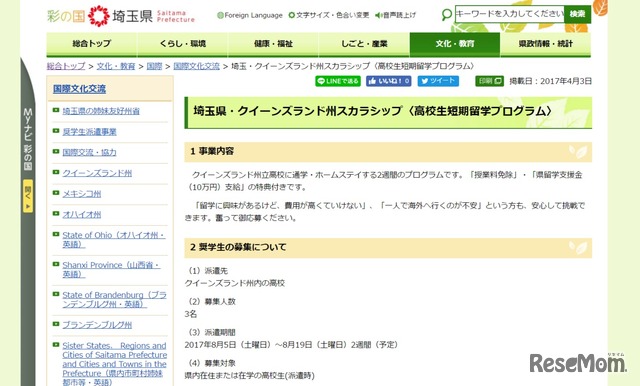This screenshot has height=386, width=640.
Task: Open the 国際文化交流 sidebar heading
Action: 80,89
